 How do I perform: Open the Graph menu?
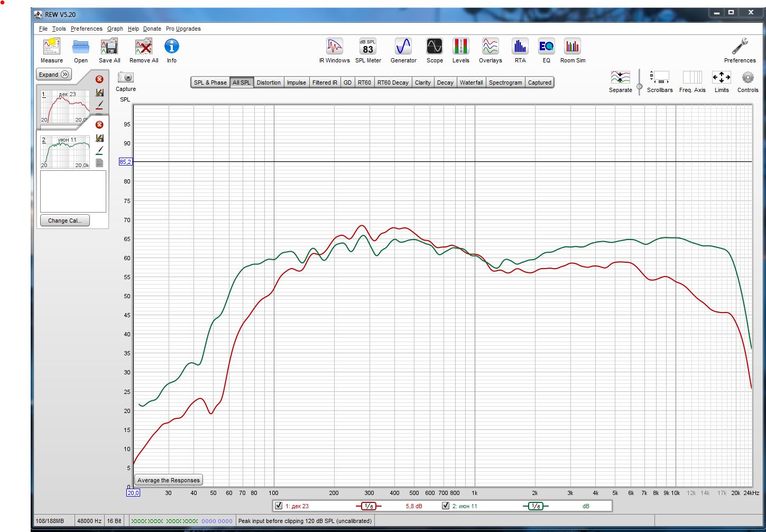[x=115, y=29]
